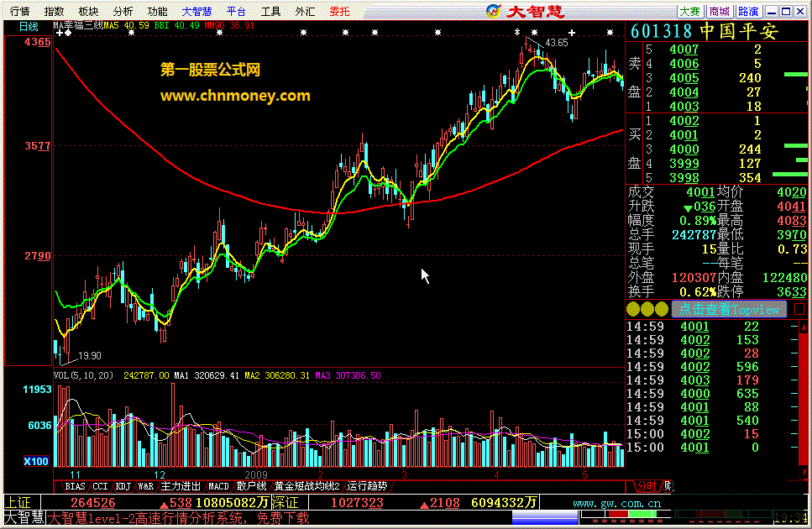Screen dimensions: 812x529
Task: Click the 深证 index label in status bar
Action: point(285,503)
